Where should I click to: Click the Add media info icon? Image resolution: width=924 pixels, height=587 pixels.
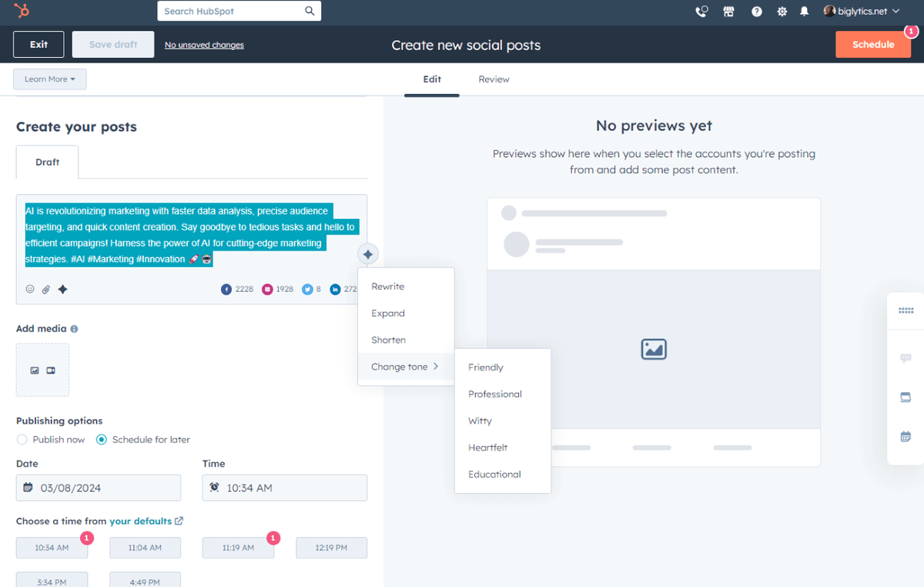[74, 329]
